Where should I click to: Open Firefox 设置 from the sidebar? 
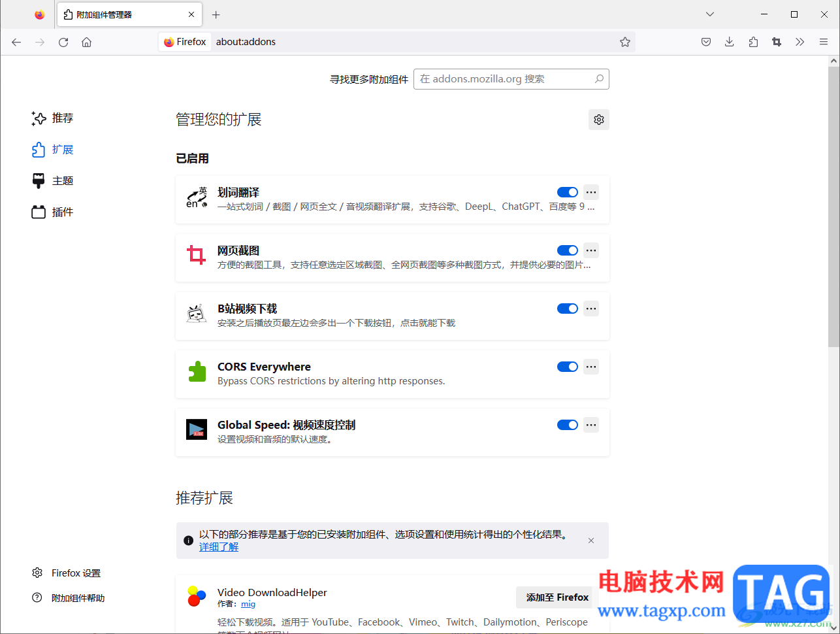click(67, 573)
